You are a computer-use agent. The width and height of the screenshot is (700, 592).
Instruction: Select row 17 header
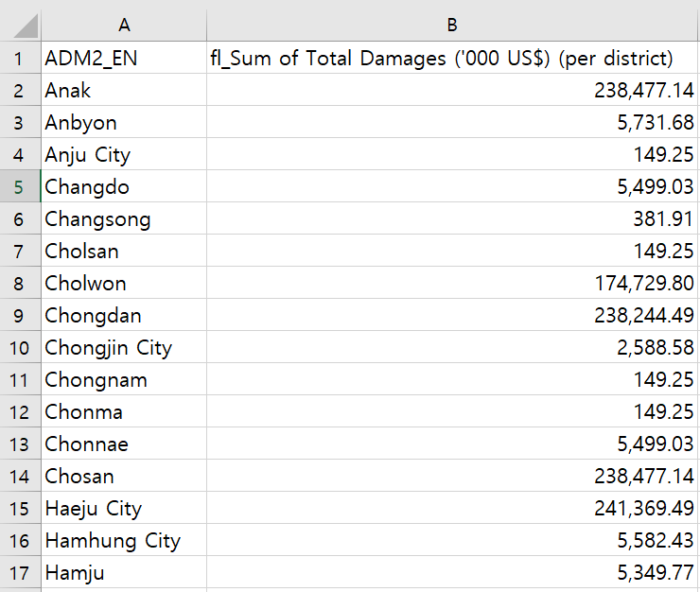(x=20, y=572)
